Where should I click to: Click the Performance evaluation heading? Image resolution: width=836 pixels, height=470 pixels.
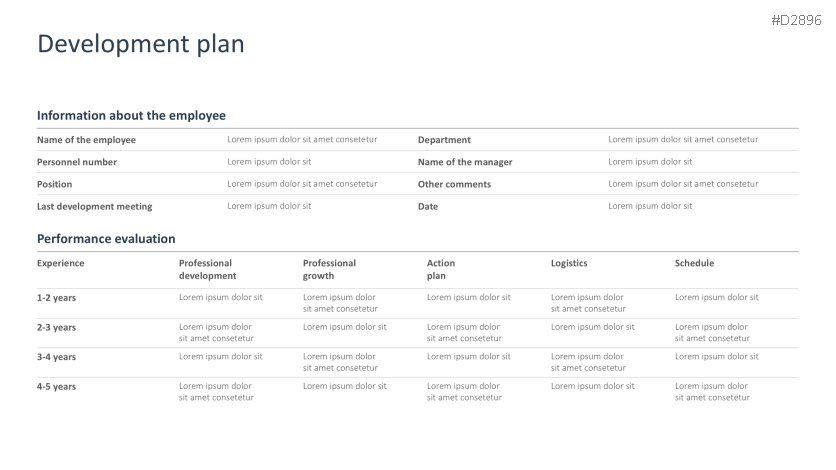tap(106, 239)
